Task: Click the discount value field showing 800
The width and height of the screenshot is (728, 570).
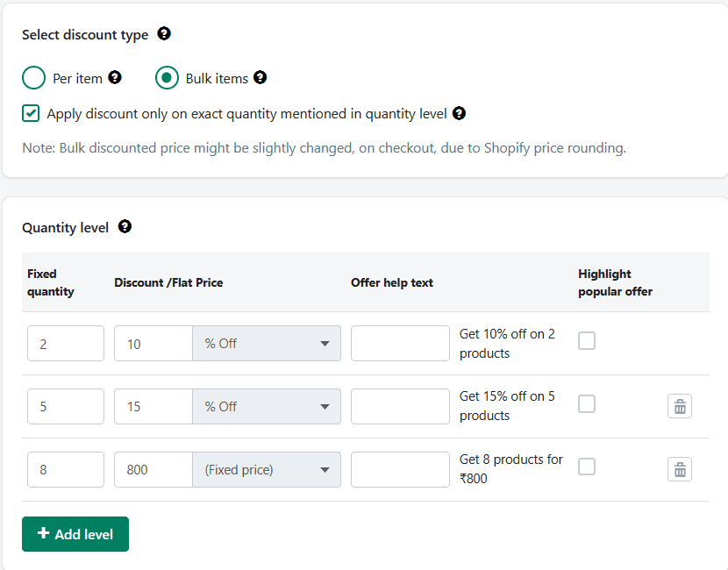Action: (x=153, y=470)
